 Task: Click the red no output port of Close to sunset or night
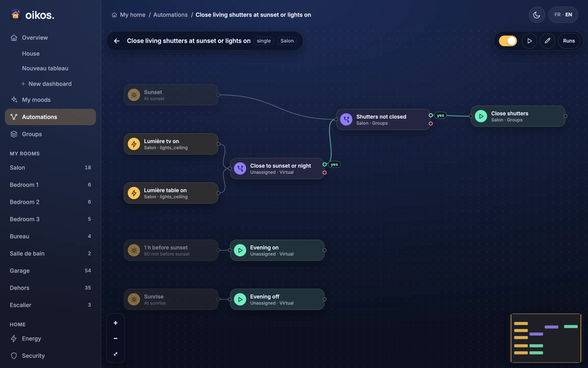pyautogui.click(x=324, y=173)
